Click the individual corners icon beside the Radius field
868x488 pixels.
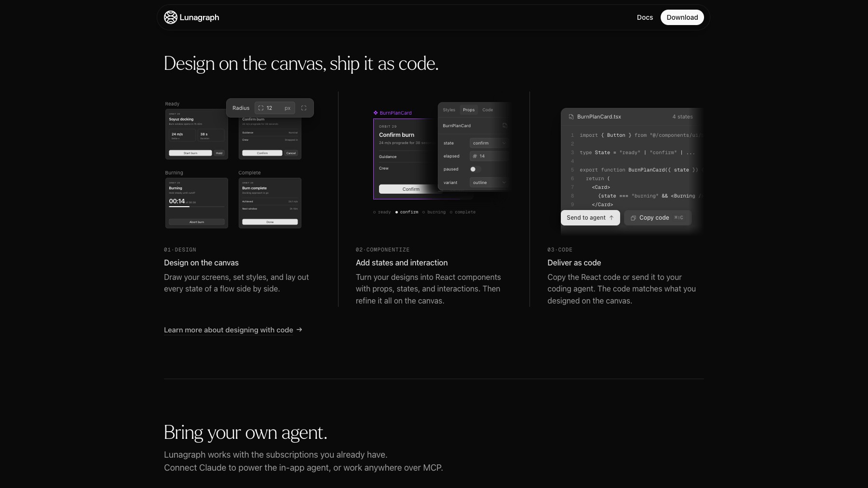pyautogui.click(x=304, y=108)
